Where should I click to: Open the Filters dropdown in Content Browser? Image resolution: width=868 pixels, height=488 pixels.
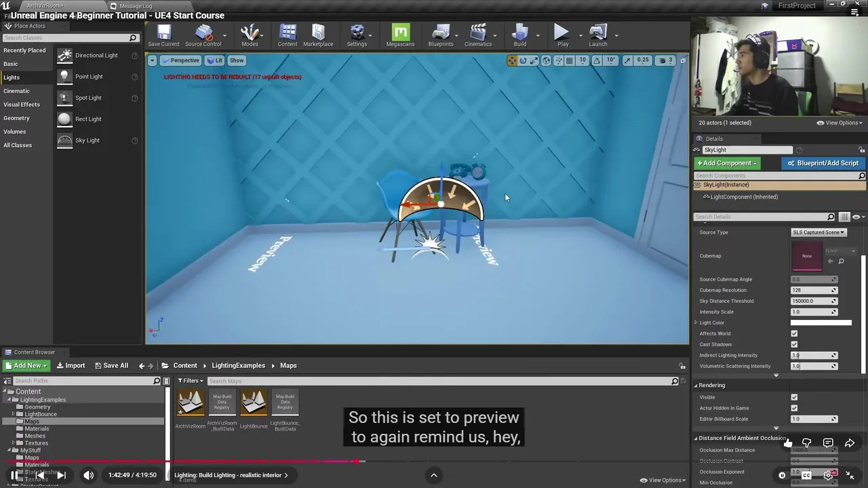pos(191,381)
